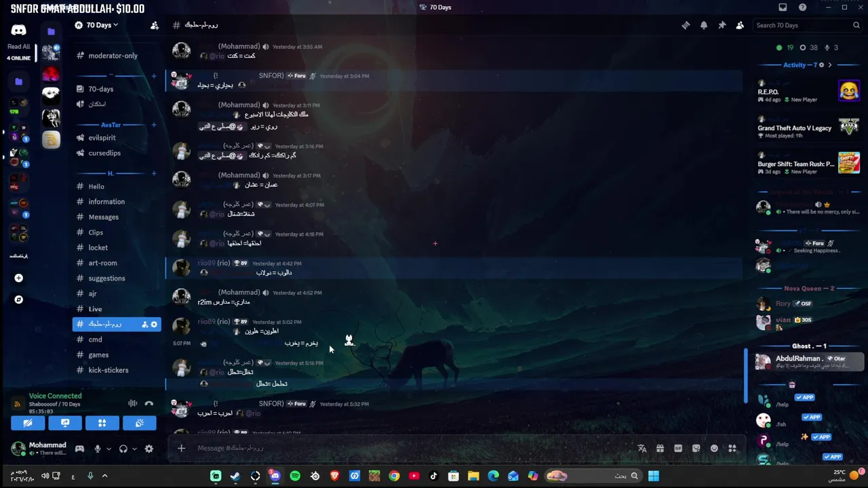Toggle noise suppression waveform icon
Screen dimensions: 868x488
[133, 404]
